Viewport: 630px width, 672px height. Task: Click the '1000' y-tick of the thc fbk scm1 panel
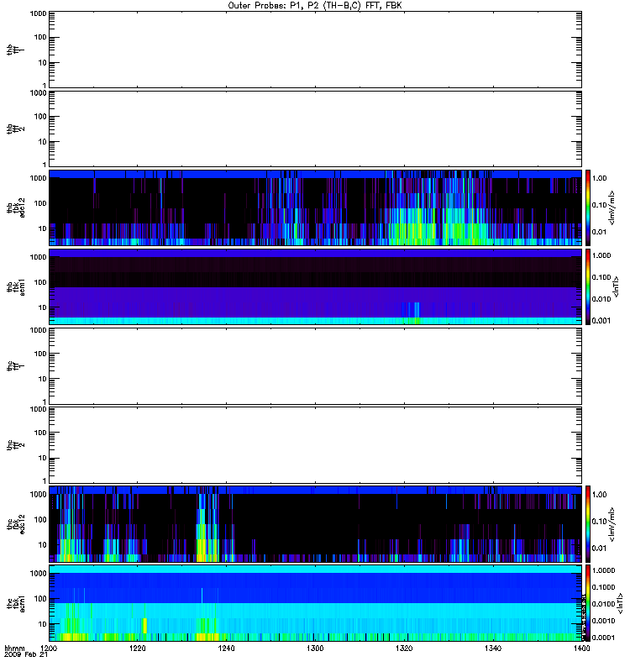point(38,574)
